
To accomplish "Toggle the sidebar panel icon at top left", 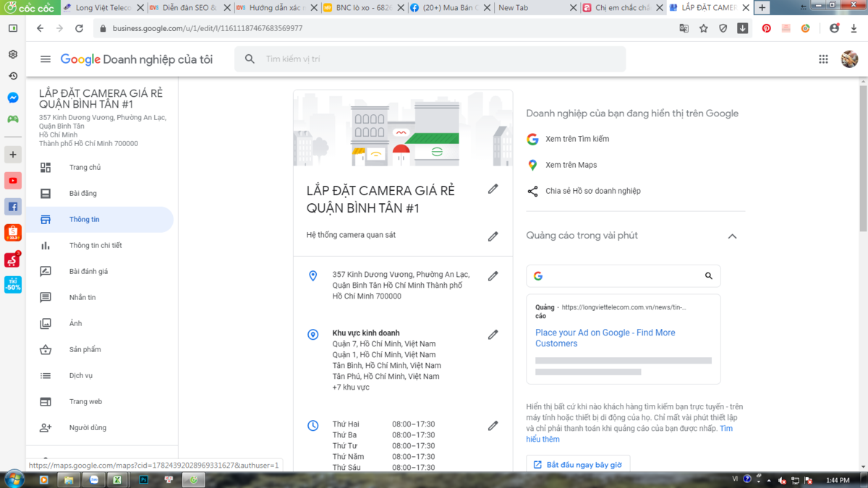I will [x=13, y=28].
